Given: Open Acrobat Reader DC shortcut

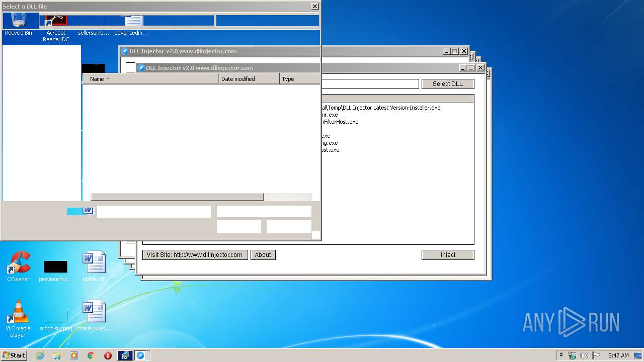Looking at the screenshot, I should [56, 28].
